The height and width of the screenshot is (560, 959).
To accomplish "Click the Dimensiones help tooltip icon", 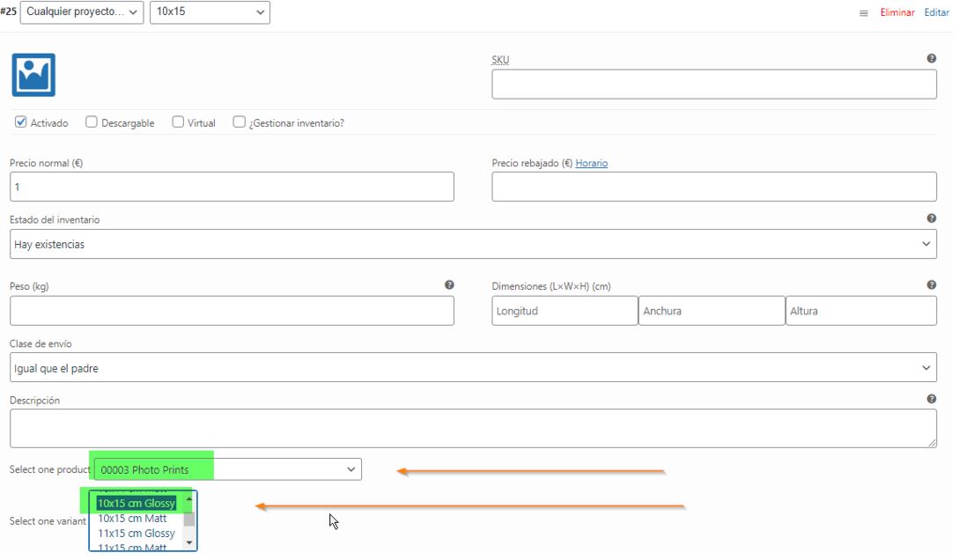I will (x=932, y=284).
